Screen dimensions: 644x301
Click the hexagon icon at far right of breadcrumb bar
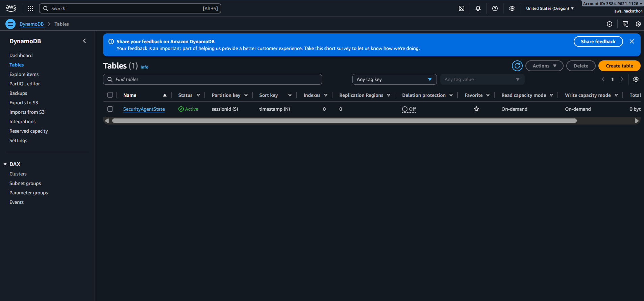point(638,24)
